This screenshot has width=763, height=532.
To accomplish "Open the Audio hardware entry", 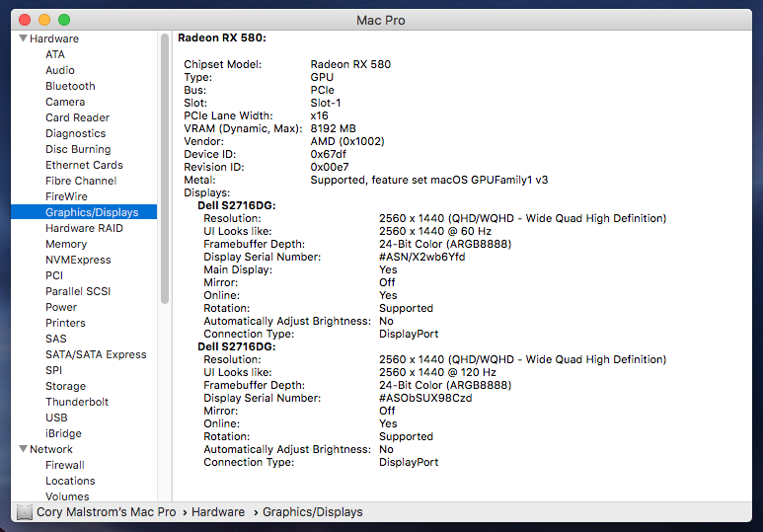I will 60,70.
